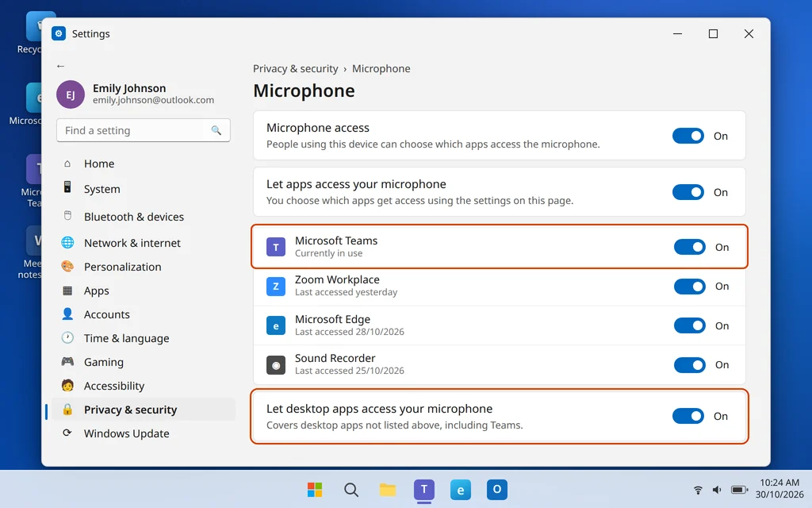Disable microphone for Microsoft Teams
Viewport: 812px width, 508px height.
tap(689, 247)
